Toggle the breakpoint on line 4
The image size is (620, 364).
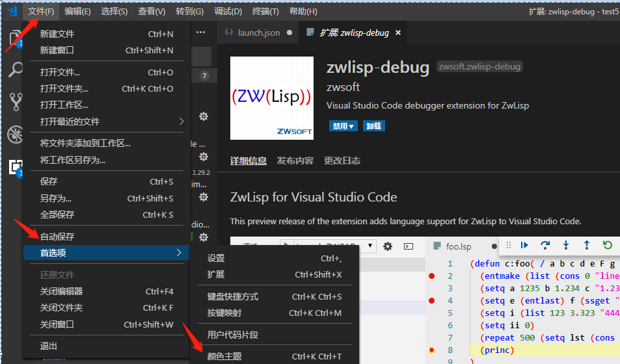click(432, 301)
